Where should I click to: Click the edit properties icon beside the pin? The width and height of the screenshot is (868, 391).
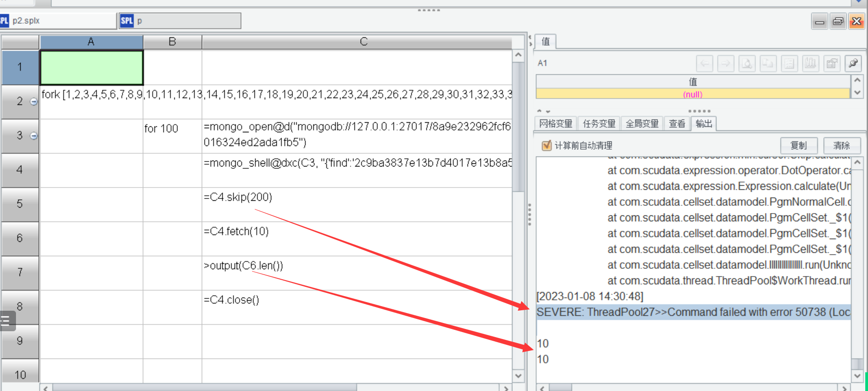[x=832, y=63]
